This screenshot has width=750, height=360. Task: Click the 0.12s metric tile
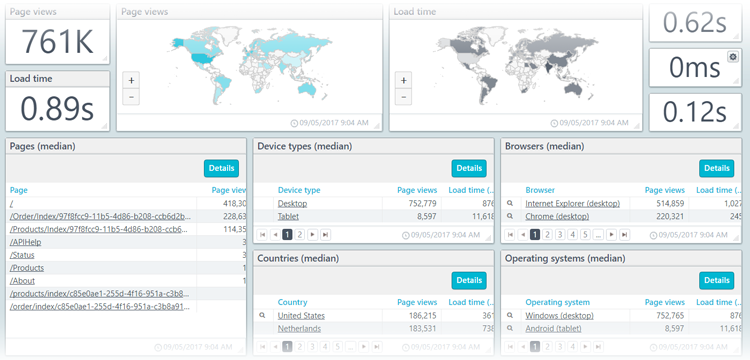(695, 112)
